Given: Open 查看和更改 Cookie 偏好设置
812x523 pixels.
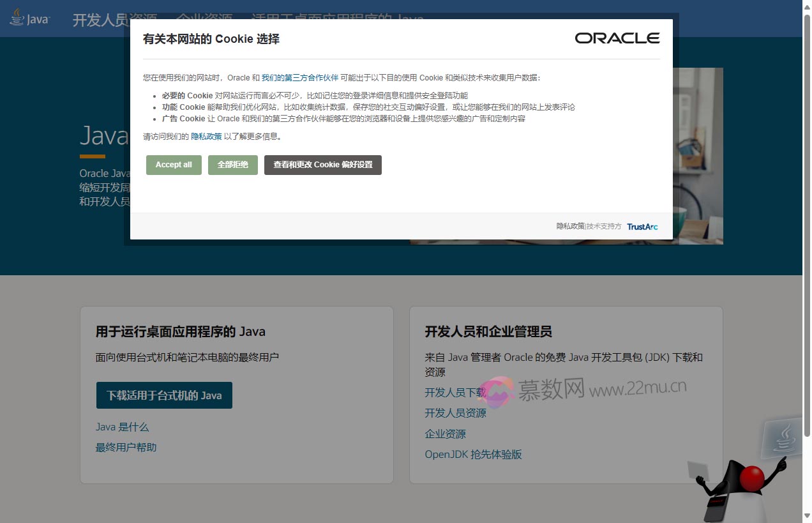Looking at the screenshot, I should pyautogui.click(x=322, y=165).
